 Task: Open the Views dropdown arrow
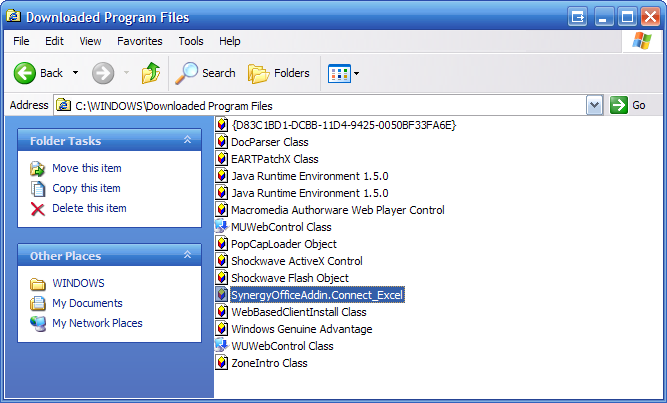[x=356, y=73]
